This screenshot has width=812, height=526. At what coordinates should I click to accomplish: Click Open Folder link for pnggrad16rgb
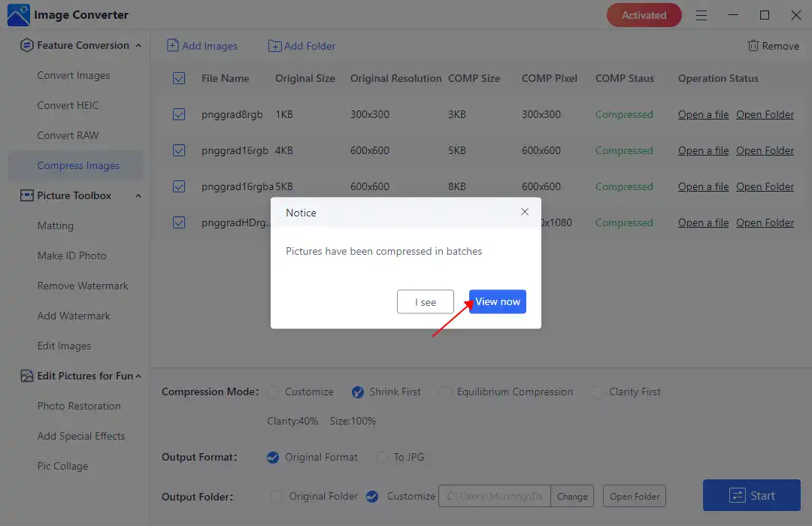[x=765, y=150]
